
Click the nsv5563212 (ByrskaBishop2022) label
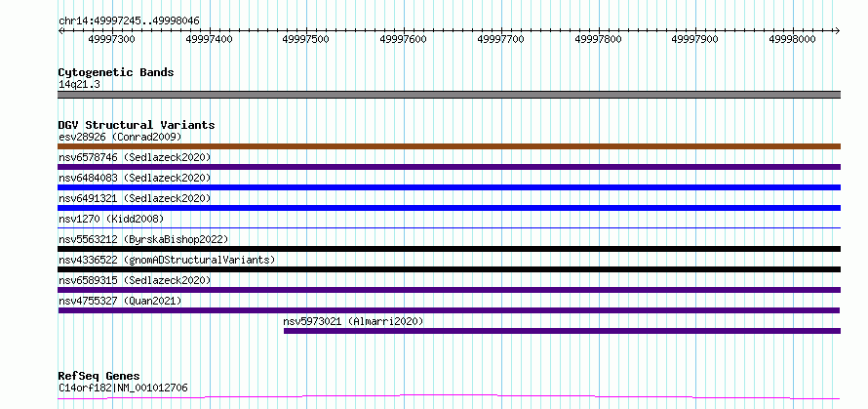(143, 239)
